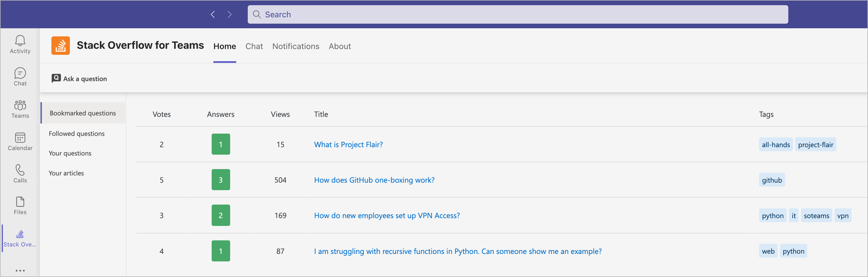Click the Stack Overflow orange logo
Screen dimensions: 868x277
point(61,45)
